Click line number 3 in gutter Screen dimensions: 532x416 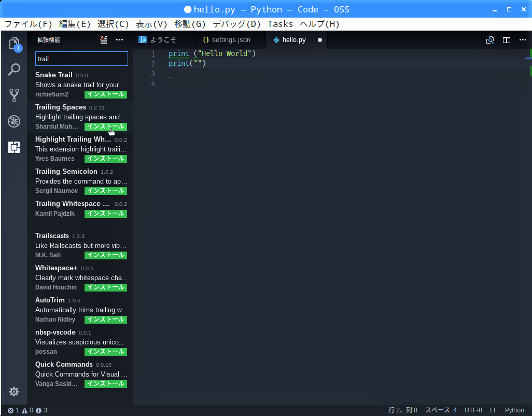[153, 74]
